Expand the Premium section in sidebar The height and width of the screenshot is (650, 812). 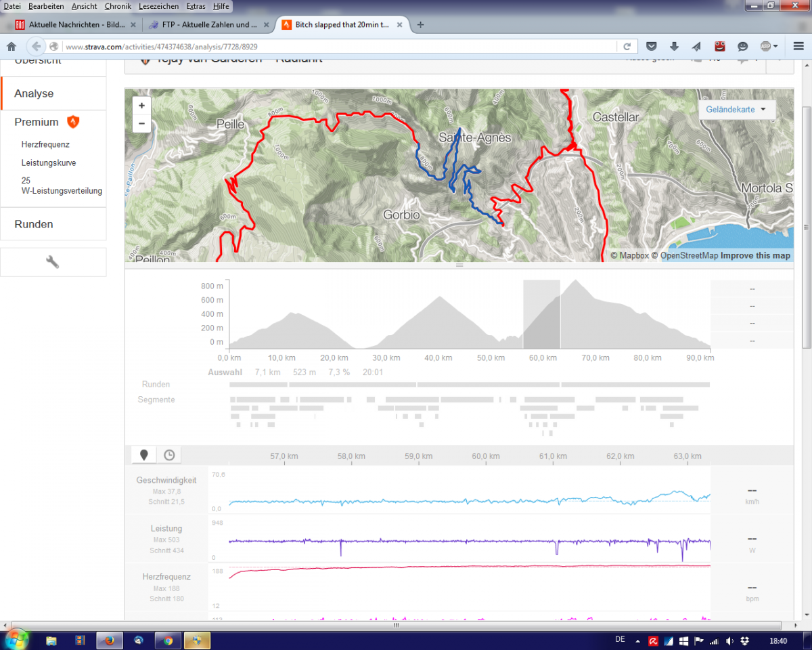[37, 122]
